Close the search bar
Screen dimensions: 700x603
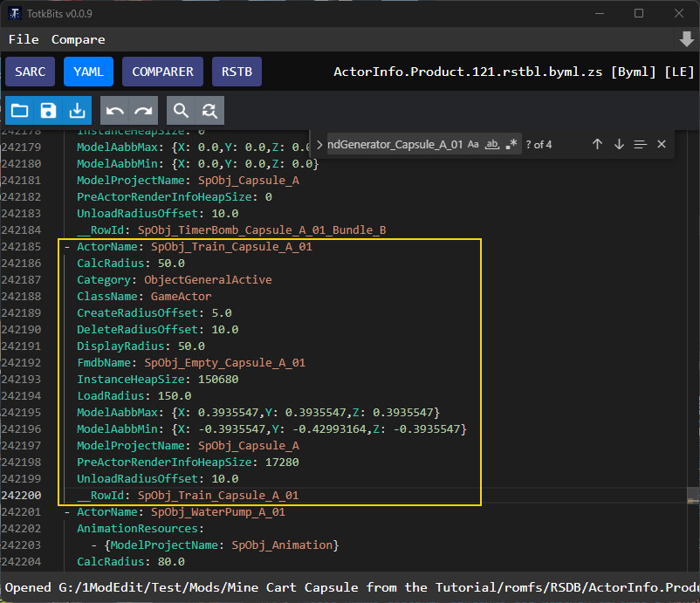660,144
